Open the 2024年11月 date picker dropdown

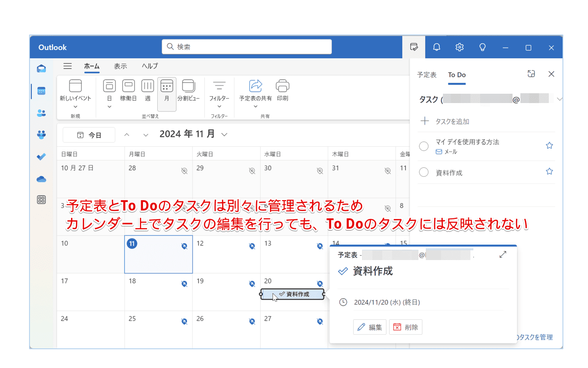pos(224,133)
